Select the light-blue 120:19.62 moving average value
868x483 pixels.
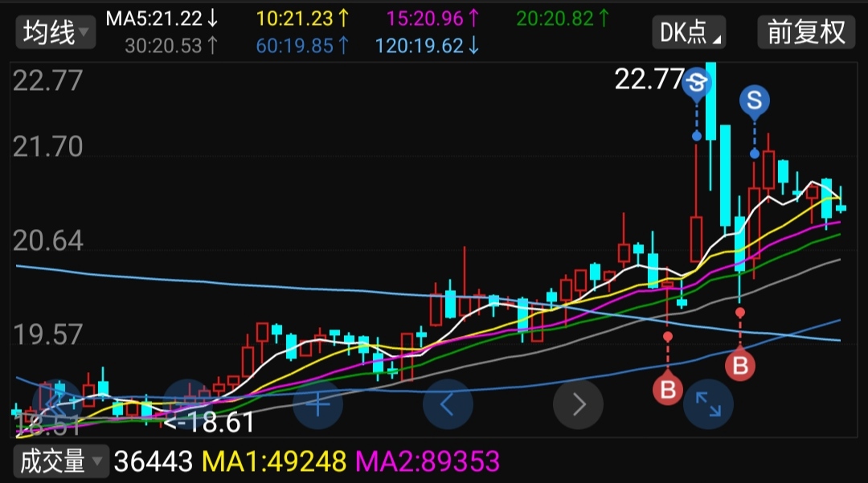[x=428, y=45]
